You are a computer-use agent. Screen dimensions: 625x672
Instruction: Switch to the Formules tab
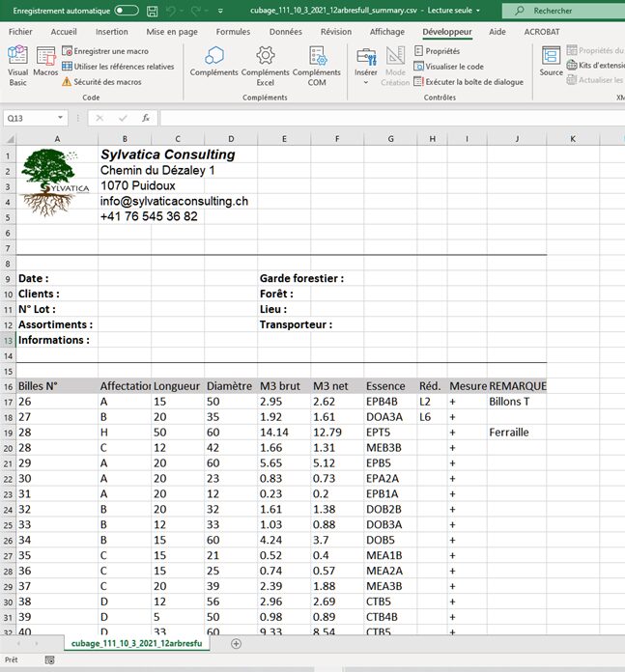point(233,32)
